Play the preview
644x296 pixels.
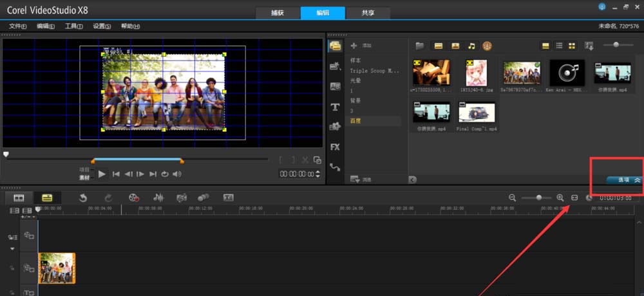coord(102,174)
